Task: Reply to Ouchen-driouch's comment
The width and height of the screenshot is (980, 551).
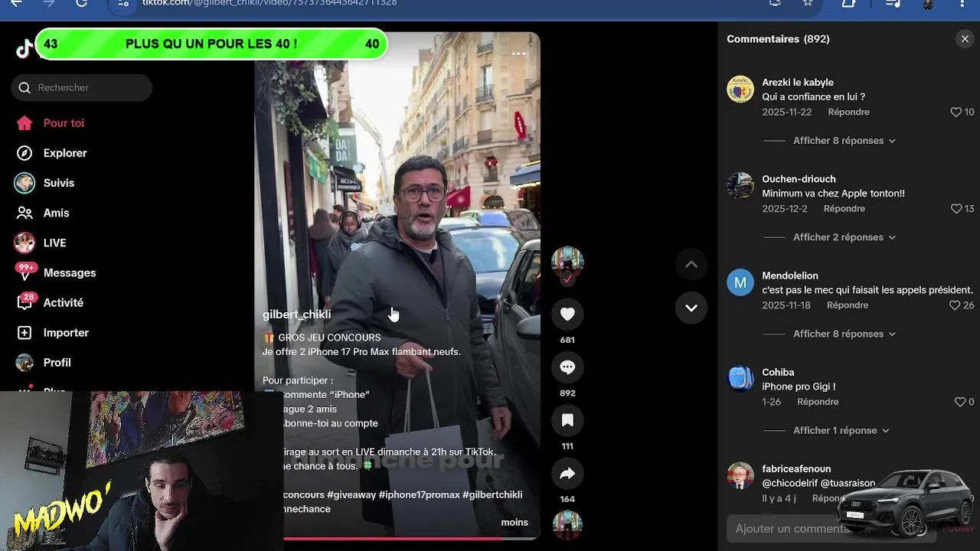Action: pyautogui.click(x=844, y=208)
